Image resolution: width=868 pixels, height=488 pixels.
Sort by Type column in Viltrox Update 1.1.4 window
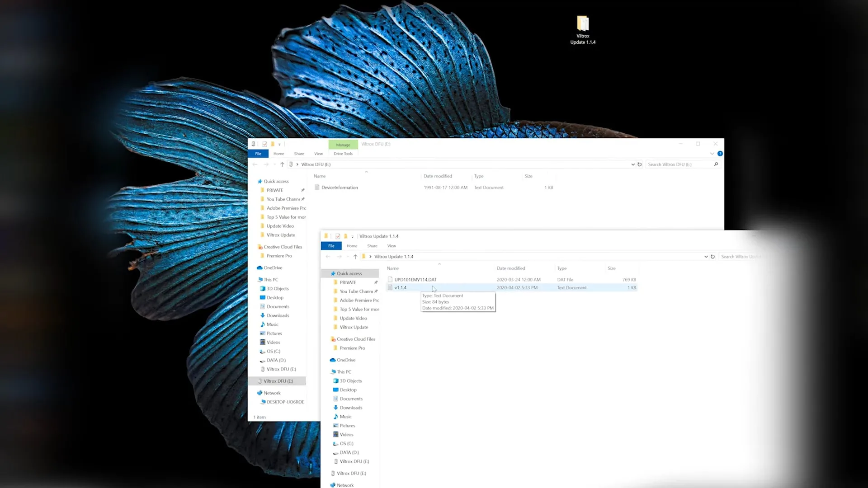point(562,268)
